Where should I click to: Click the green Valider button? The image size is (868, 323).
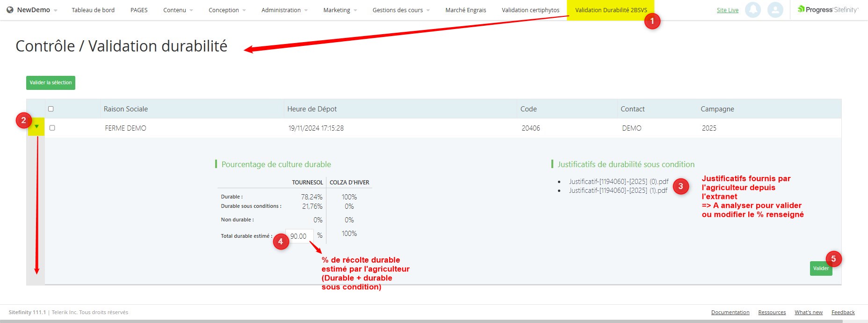pyautogui.click(x=820, y=268)
